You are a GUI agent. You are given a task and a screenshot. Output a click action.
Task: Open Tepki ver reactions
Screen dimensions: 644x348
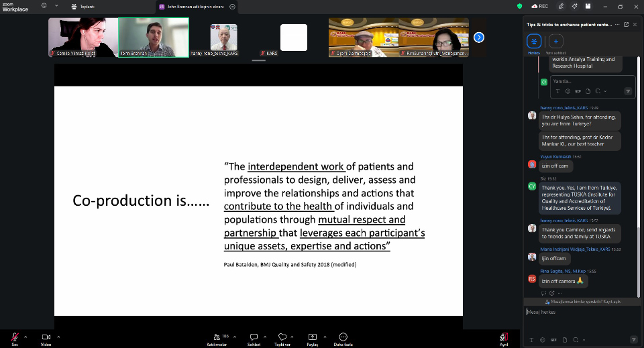point(282,337)
